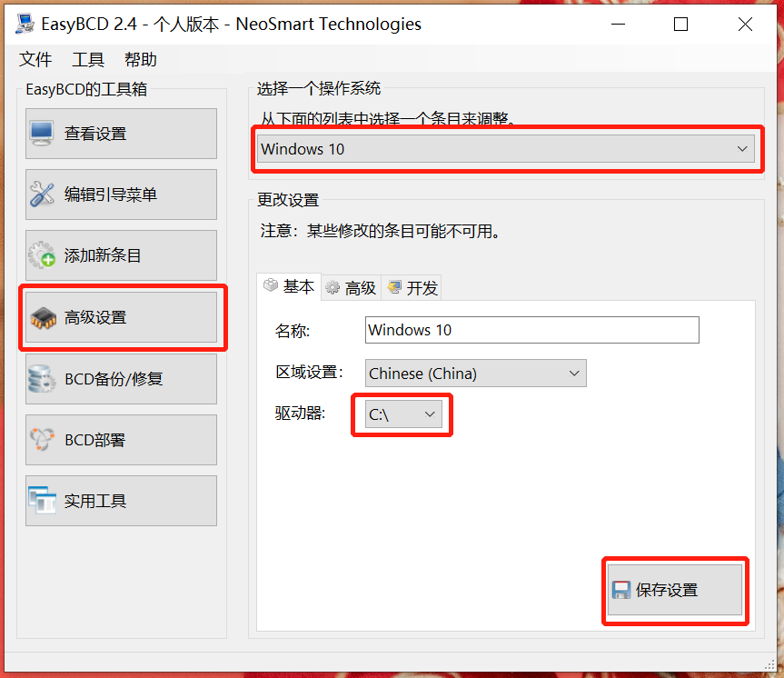Click 保存设置 to save changes
The image size is (784, 678).
(x=674, y=590)
